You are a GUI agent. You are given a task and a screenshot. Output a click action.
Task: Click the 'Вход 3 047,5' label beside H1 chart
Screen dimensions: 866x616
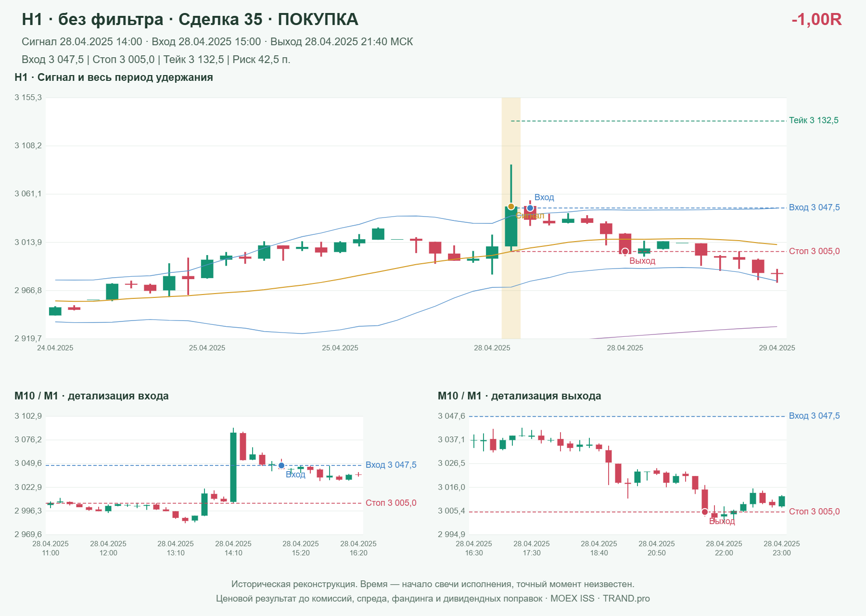(814, 207)
